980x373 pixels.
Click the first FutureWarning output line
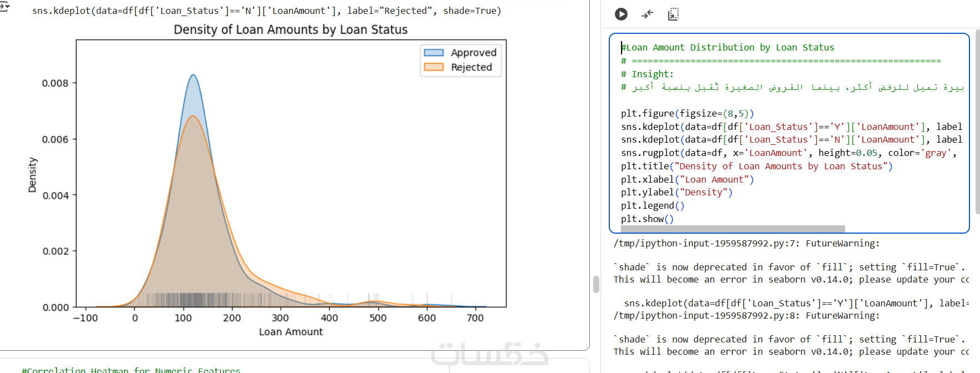pos(746,243)
